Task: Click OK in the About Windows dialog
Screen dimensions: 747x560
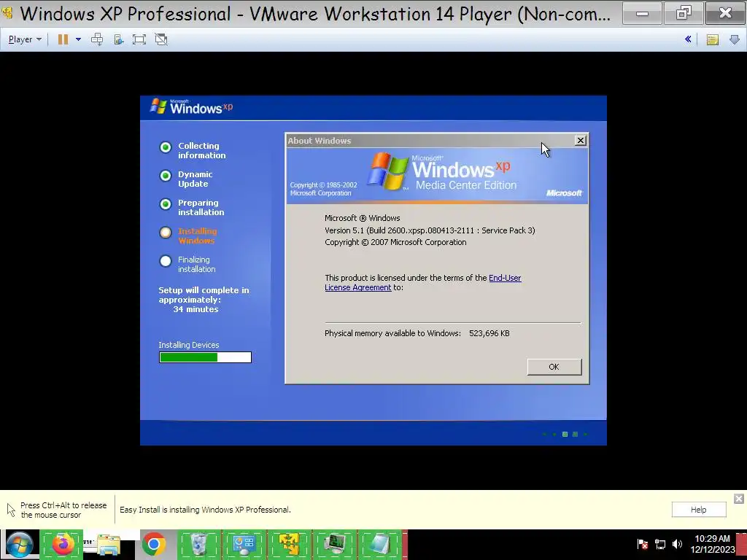Action: (554, 367)
